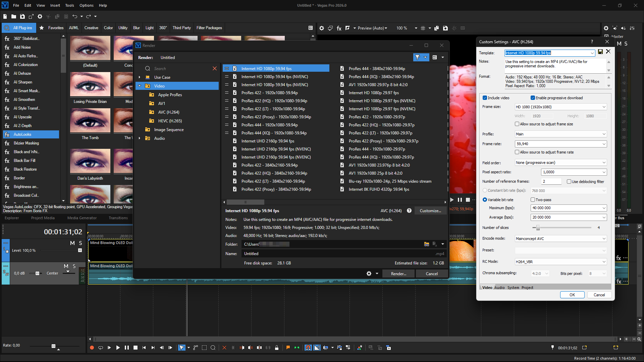Click Stop in the bottom transport bar
The height and width of the screenshot is (362, 644).
pyautogui.click(x=136, y=348)
